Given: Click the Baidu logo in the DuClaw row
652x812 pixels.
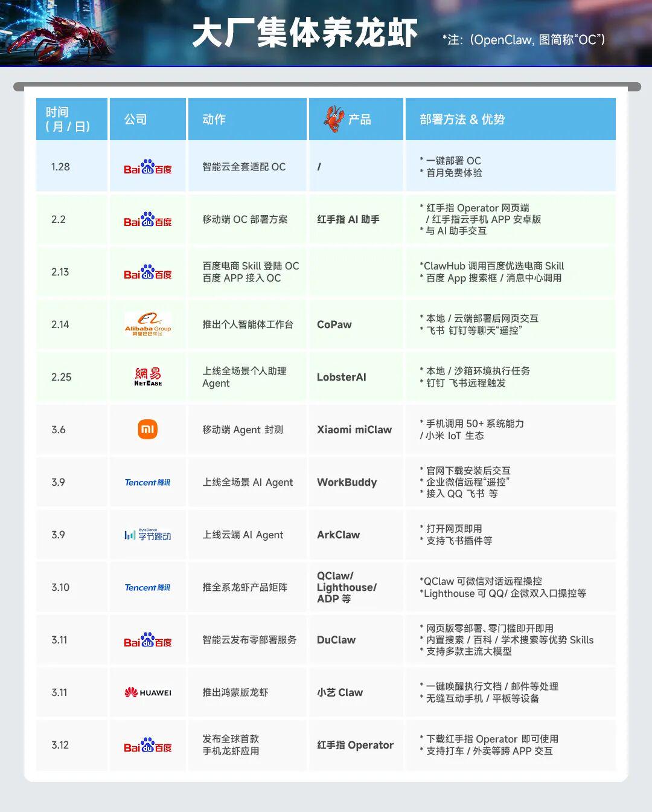Looking at the screenshot, I should point(148,640).
